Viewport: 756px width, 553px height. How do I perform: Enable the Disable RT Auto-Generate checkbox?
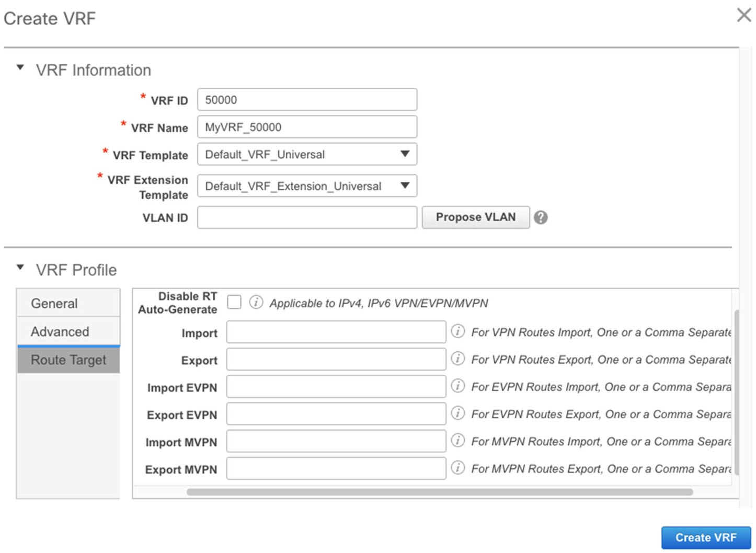tap(234, 302)
